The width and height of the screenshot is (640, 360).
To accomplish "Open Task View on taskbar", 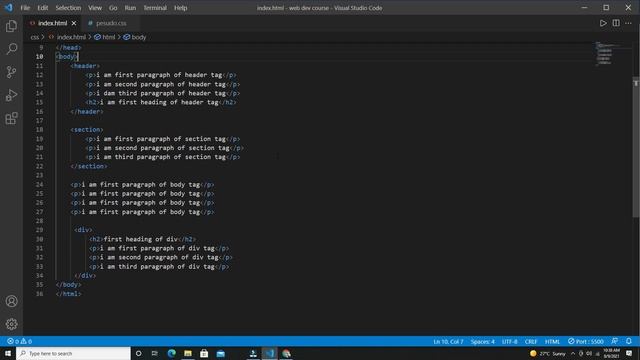I will point(154,353).
